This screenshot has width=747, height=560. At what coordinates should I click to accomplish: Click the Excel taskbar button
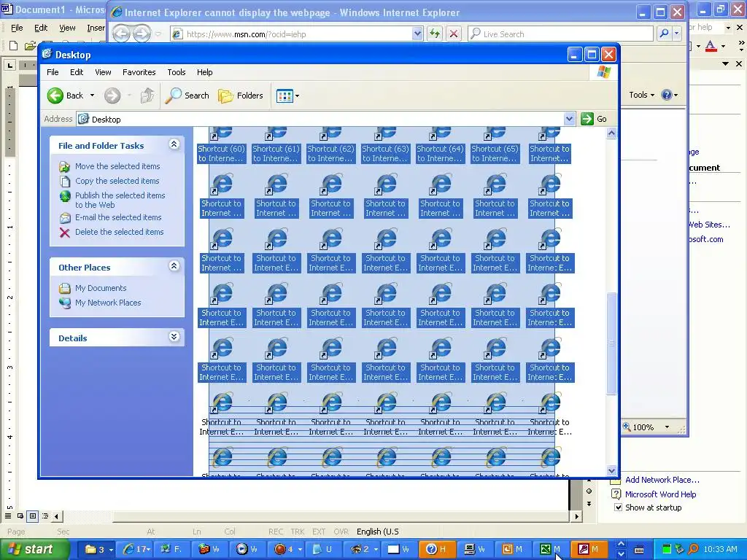click(x=551, y=549)
